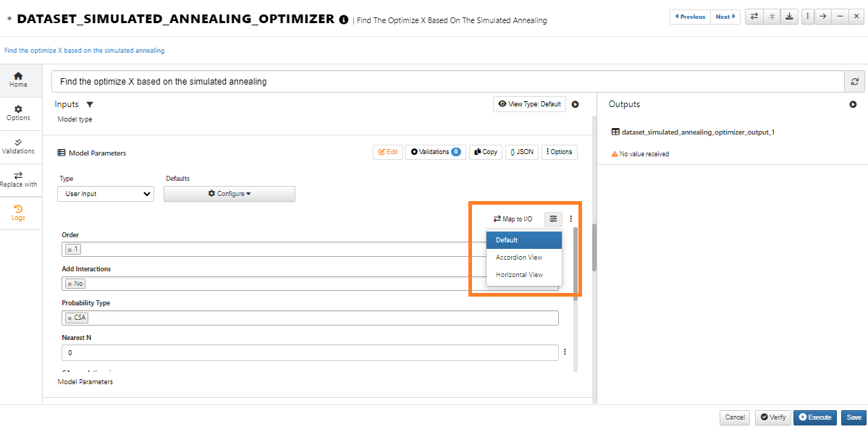
Task: Open the Type 'User input' dropdown
Action: pyautogui.click(x=106, y=194)
